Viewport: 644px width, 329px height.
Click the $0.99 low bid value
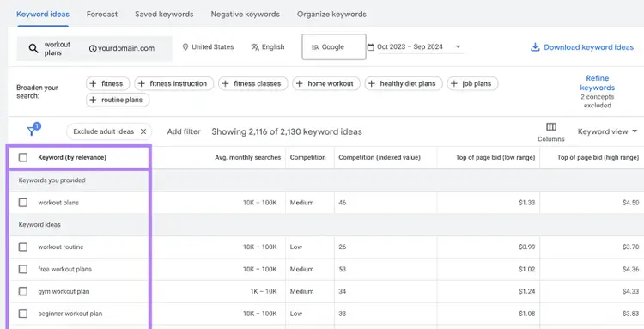pyautogui.click(x=526, y=247)
